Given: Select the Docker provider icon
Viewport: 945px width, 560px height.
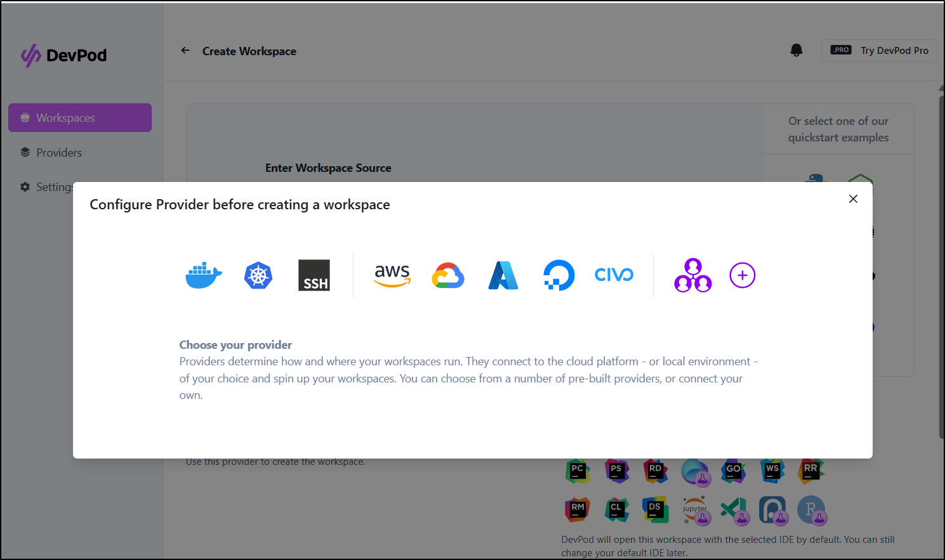Looking at the screenshot, I should pos(204,275).
